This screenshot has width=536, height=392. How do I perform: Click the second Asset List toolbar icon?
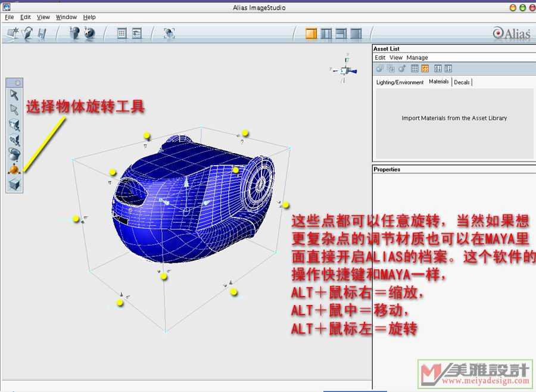click(x=391, y=69)
